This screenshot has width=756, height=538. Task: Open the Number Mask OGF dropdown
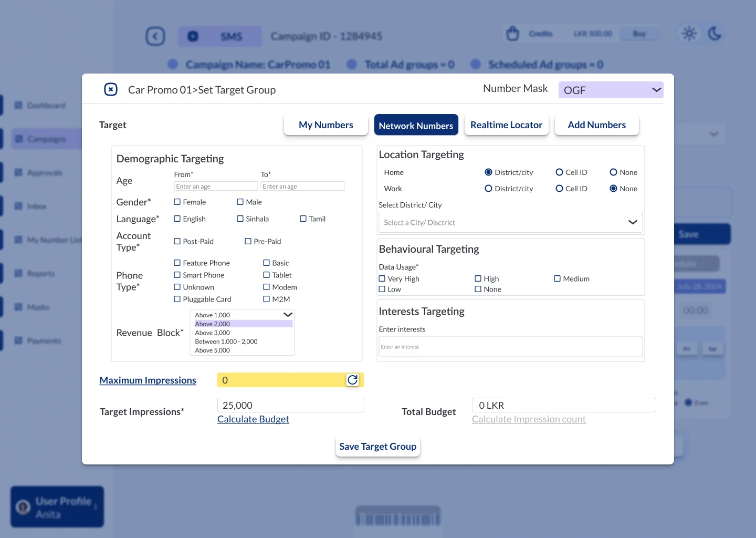click(x=611, y=90)
